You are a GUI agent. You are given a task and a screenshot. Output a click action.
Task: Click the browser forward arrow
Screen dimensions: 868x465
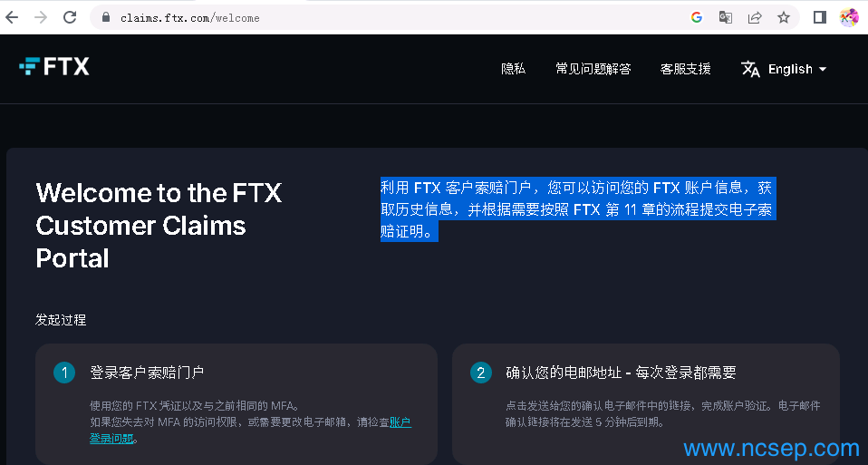pyautogui.click(x=41, y=17)
